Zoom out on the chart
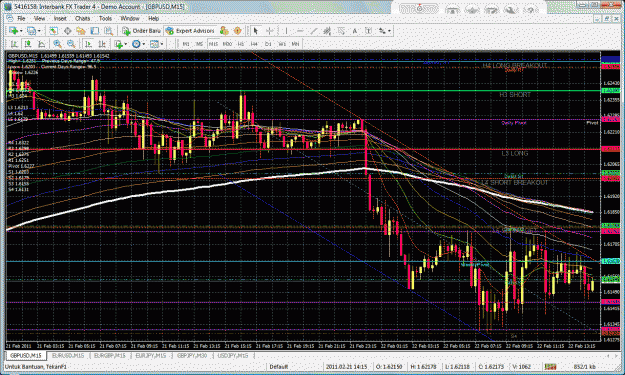This screenshot has height=375, width=625. coord(71,44)
